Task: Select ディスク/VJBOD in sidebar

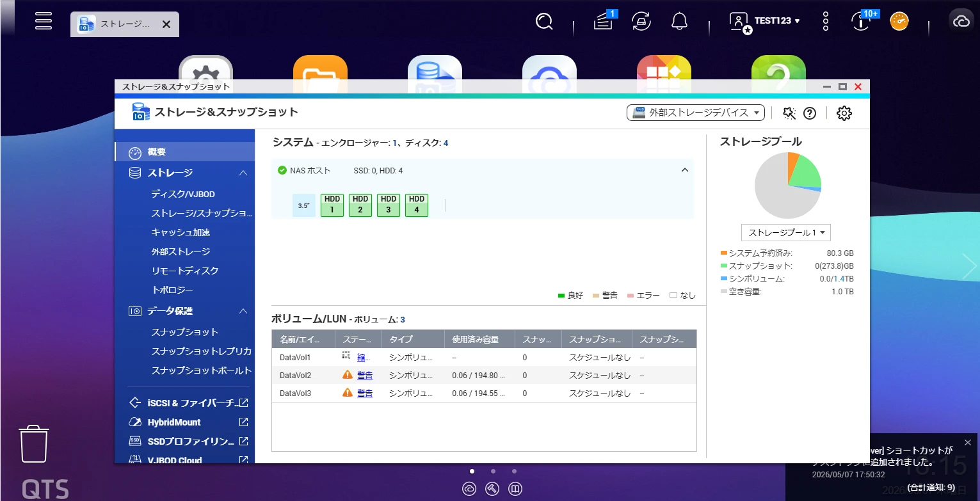Action: pos(183,194)
